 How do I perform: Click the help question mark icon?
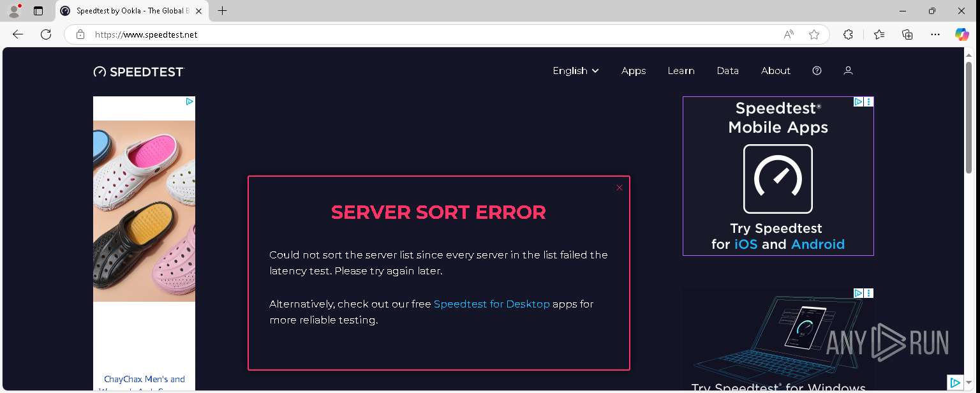point(817,71)
